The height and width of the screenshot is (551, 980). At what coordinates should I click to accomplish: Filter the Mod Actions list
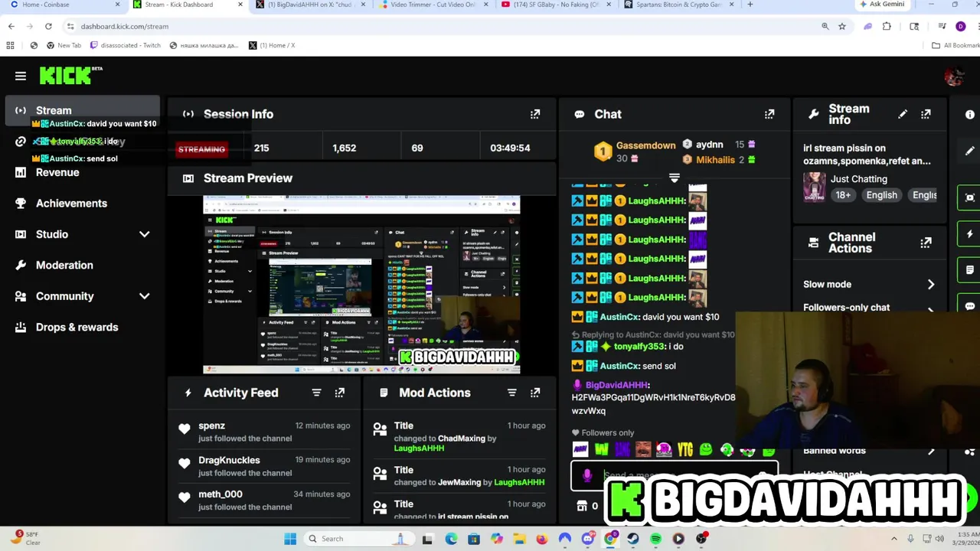click(512, 393)
